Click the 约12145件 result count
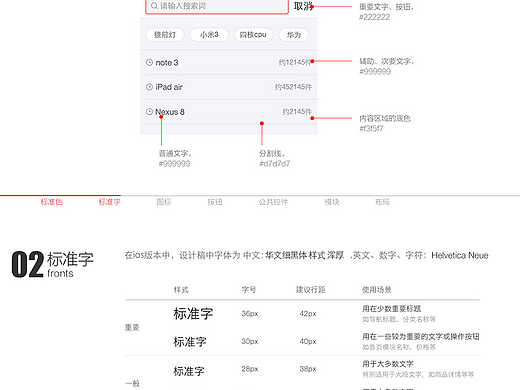 click(x=295, y=62)
